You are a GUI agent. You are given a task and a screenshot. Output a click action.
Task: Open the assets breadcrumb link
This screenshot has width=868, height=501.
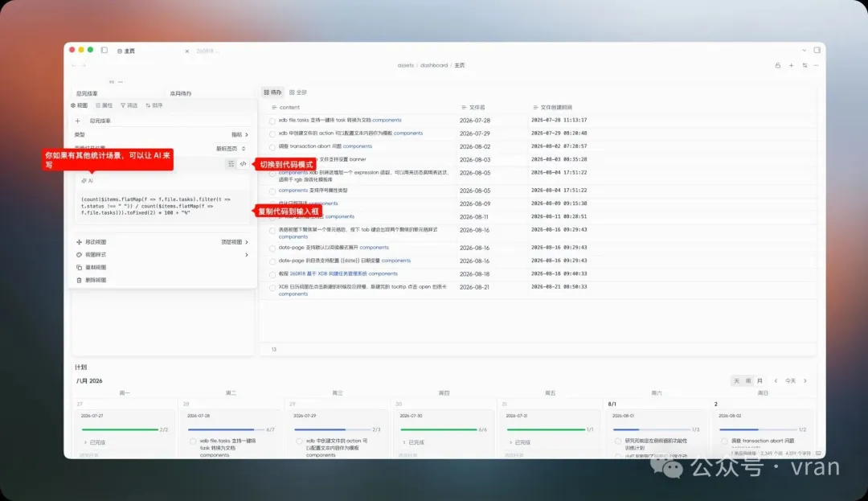point(406,65)
